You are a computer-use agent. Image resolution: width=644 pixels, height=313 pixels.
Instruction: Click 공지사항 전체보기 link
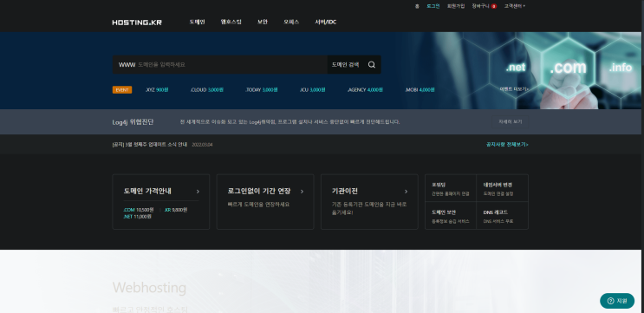(507, 145)
